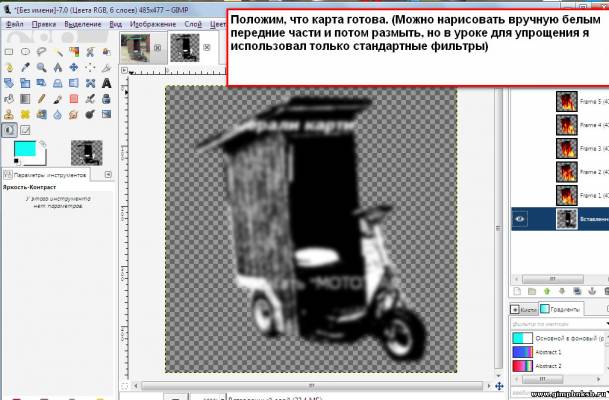Select the Paintbrush tool
This screenshot has height=400, width=609.
(58, 99)
